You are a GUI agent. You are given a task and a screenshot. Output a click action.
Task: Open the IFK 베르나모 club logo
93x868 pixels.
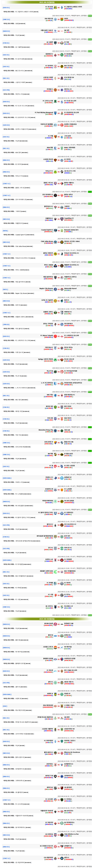pos(56,20)
